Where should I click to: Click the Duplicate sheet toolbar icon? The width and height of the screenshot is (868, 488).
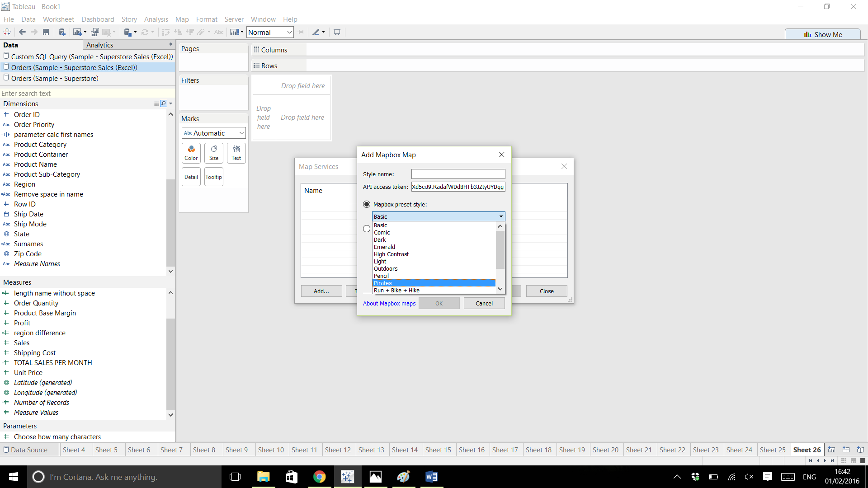(x=94, y=32)
